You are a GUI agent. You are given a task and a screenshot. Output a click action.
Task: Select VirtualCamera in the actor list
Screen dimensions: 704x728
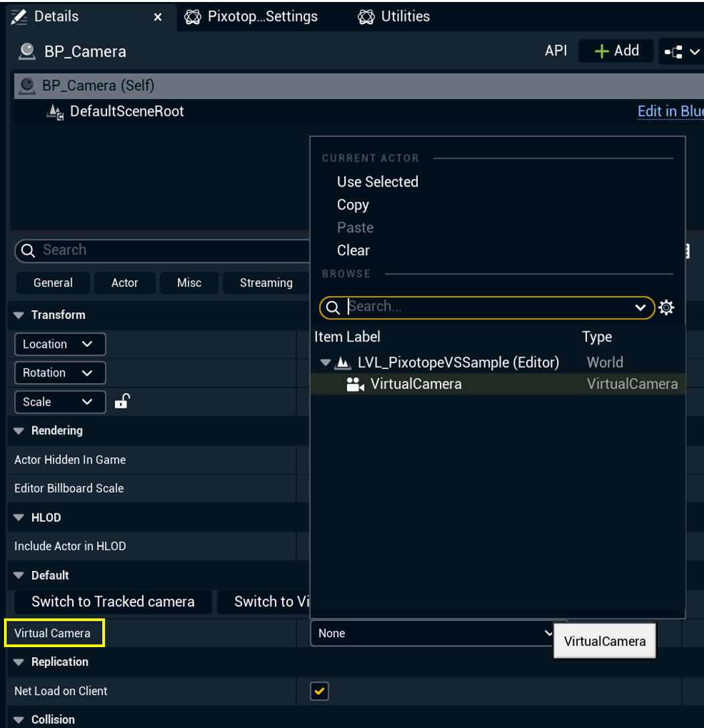tap(497, 384)
